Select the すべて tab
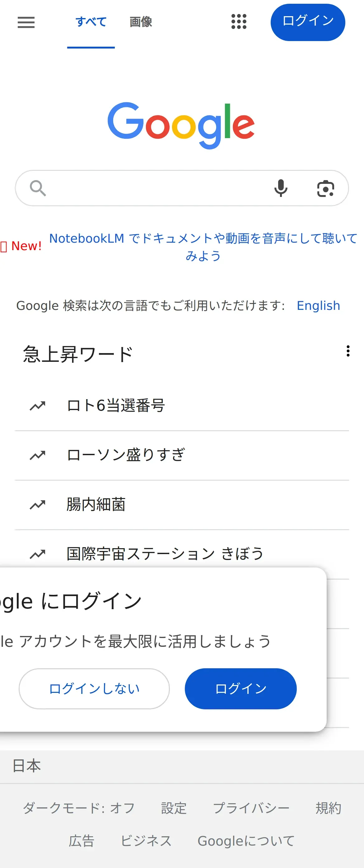This screenshot has height=868, width=364. coord(91,22)
